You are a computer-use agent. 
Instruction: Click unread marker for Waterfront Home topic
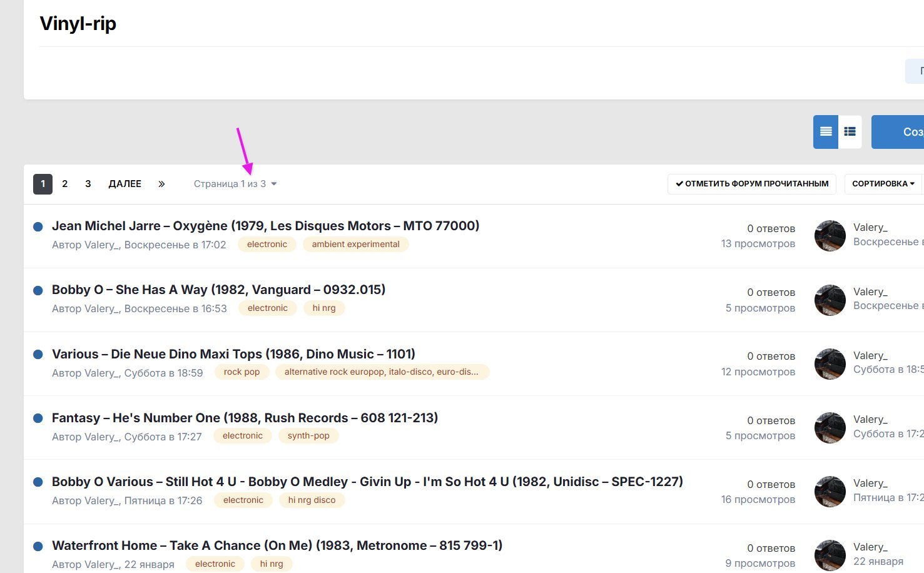[x=38, y=546]
